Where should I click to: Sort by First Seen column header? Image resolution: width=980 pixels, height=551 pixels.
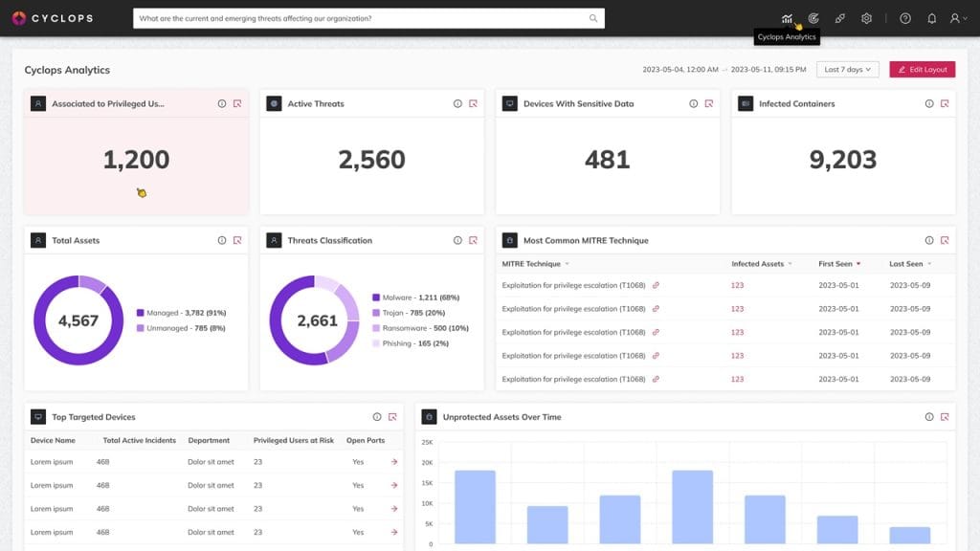(x=839, y=263)
